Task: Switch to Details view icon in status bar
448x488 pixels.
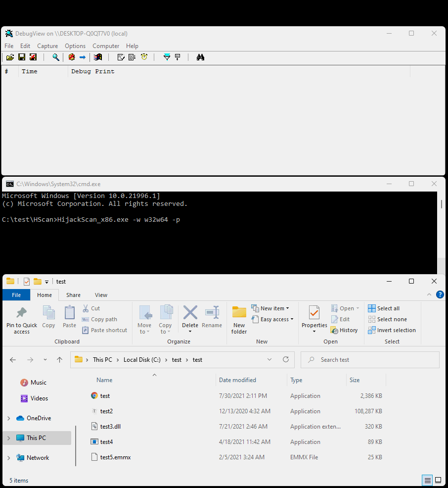Action: coord(428,481)
